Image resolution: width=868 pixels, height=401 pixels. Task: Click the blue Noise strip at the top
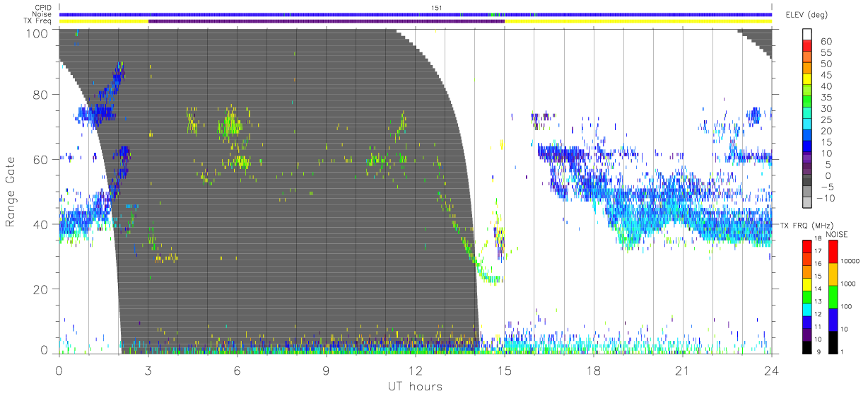click(x=415, y=14)
